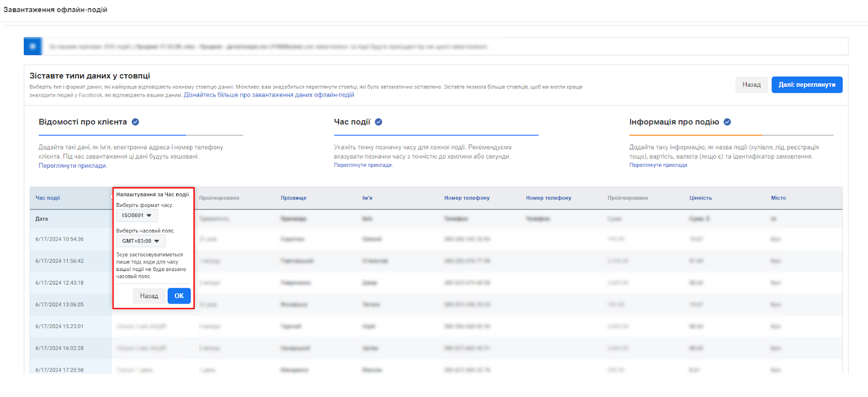The height and width of the screenshot is (397, 868).
Task: Select the Відомості про клієнта section tab
Action: click(x=82, y=122)
